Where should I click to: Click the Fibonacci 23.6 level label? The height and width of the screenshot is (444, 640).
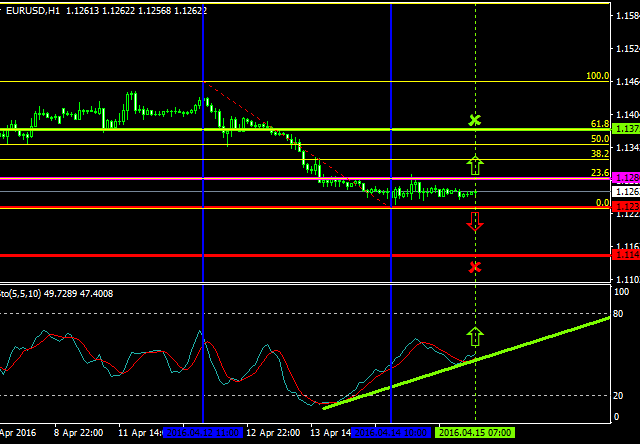[x=600, y=173]
